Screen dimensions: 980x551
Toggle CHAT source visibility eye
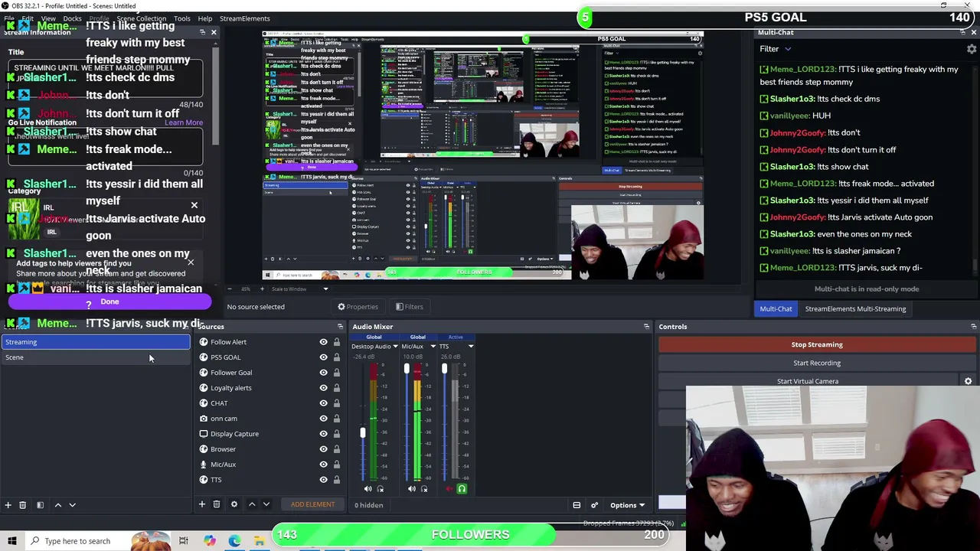click(x=323, y=403)
